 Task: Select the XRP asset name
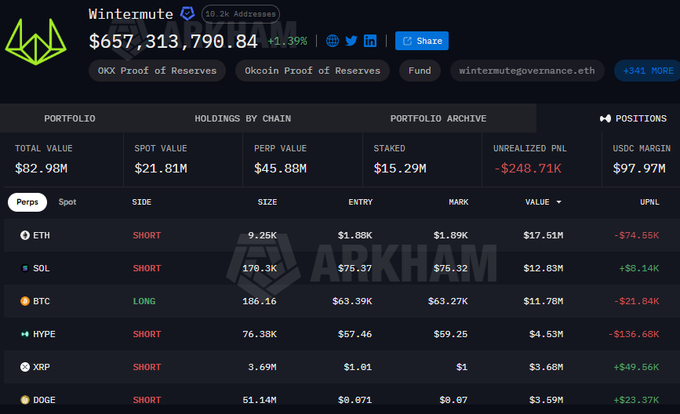click(x=41, y=367)
